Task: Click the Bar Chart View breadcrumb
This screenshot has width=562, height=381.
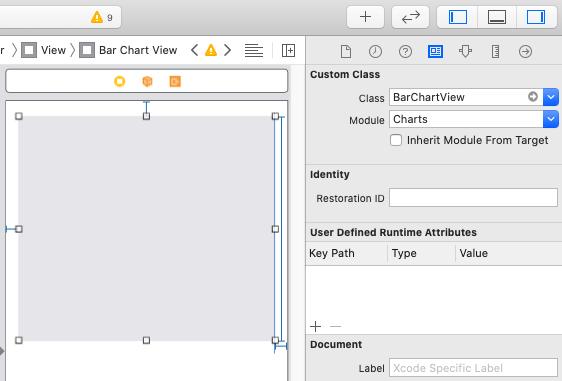Action: [128, 50]
